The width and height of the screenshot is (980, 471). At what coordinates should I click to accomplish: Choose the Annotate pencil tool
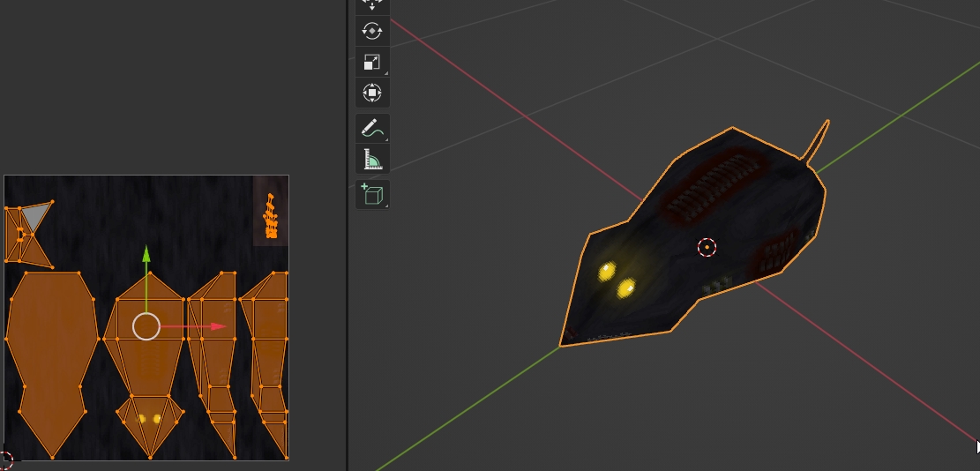click(x=372, y=128)
